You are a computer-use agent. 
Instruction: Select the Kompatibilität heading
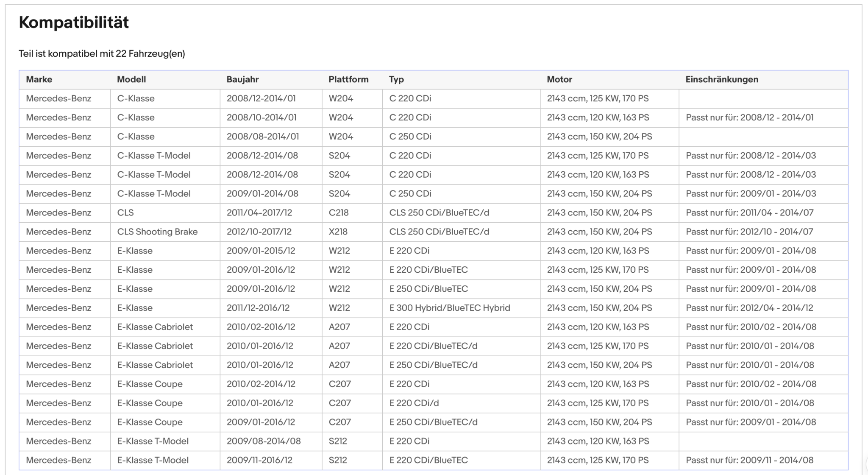coord(74,22)
